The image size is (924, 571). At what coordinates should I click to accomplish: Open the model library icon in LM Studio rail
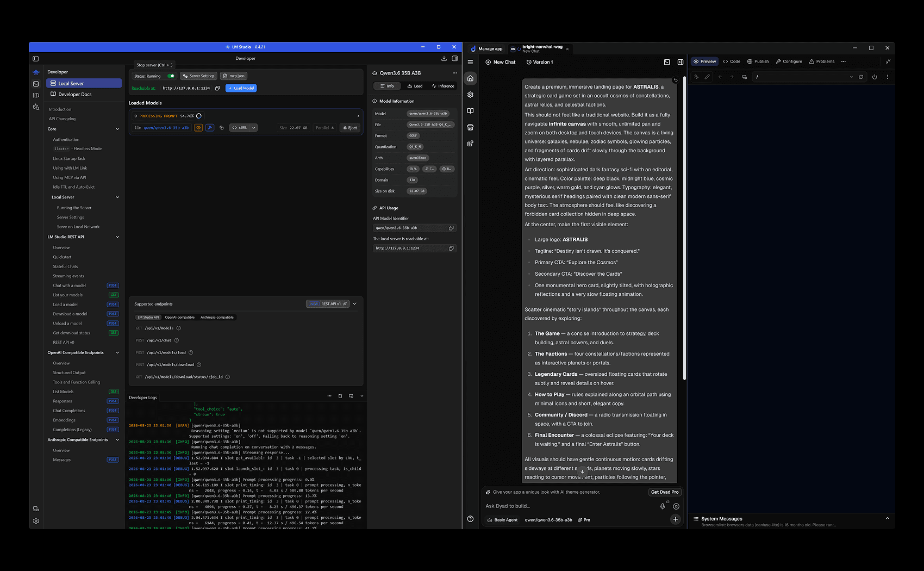pos(36,95)
